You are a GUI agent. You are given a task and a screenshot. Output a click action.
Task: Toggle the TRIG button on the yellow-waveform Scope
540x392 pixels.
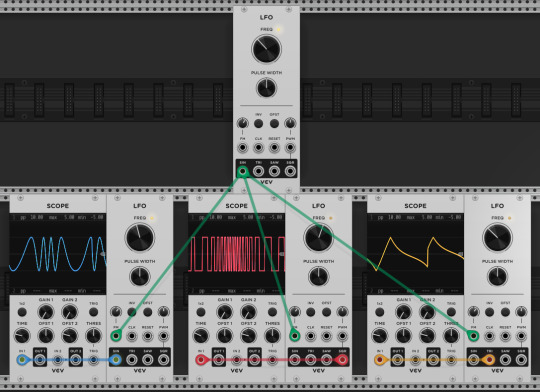point(451,312)
